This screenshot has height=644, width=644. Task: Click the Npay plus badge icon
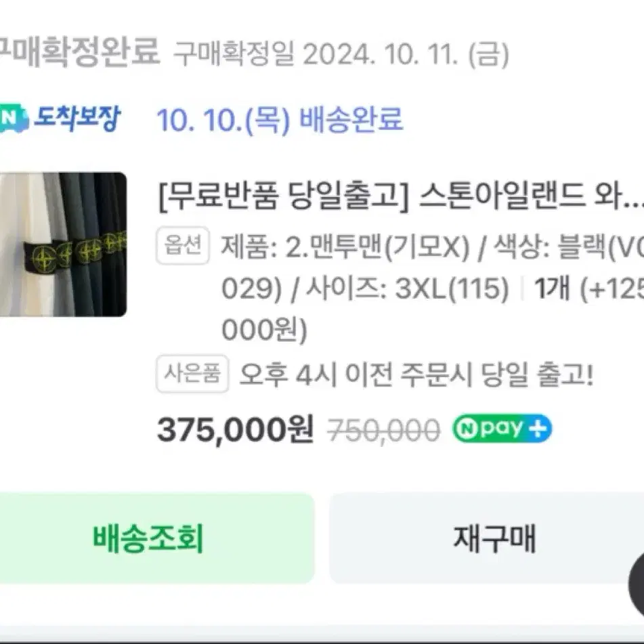[x=502, y=429]
